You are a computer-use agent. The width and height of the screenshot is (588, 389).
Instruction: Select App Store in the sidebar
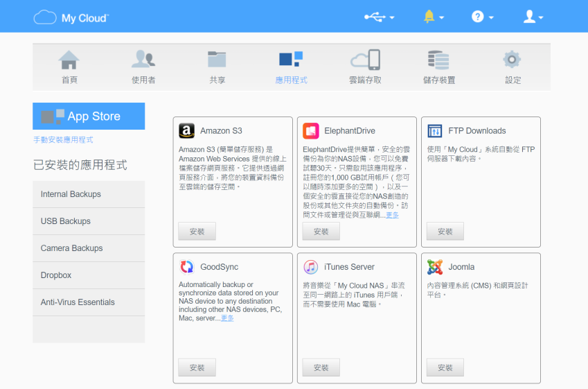[89, 116]
